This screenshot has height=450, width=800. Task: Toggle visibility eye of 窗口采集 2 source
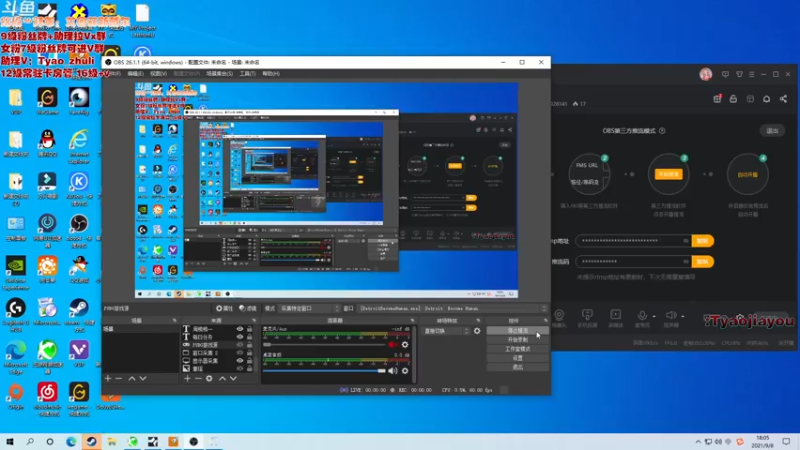pos(240,353)
